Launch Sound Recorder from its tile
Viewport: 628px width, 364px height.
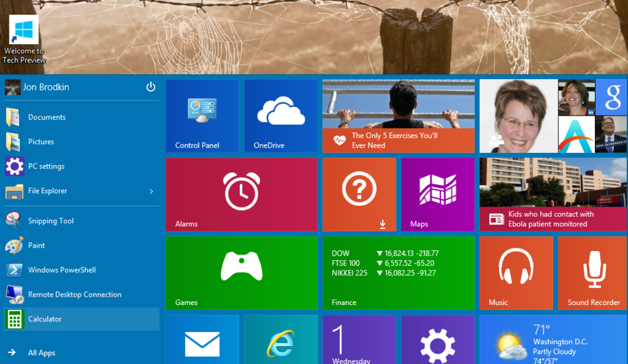pos(591,273)
